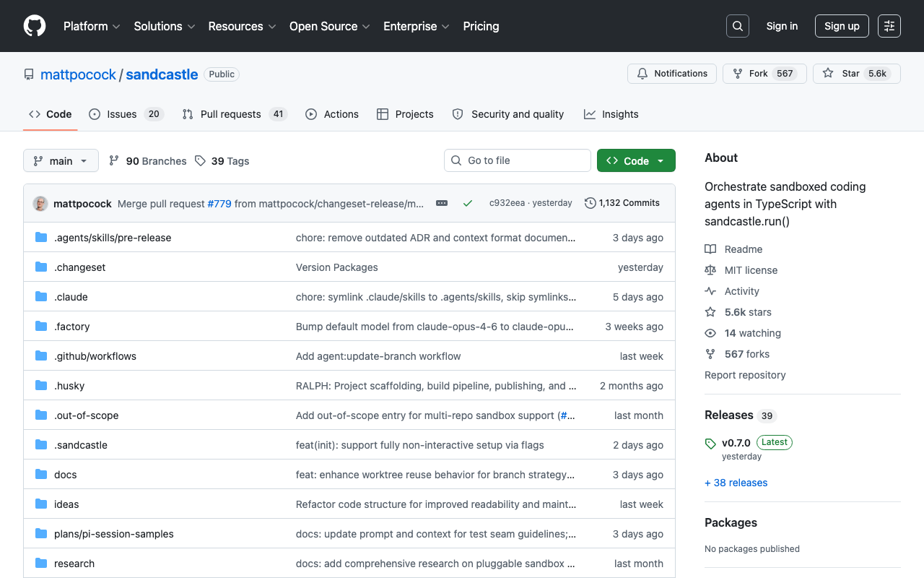Open the Packages heading link

tap(731, 522)
